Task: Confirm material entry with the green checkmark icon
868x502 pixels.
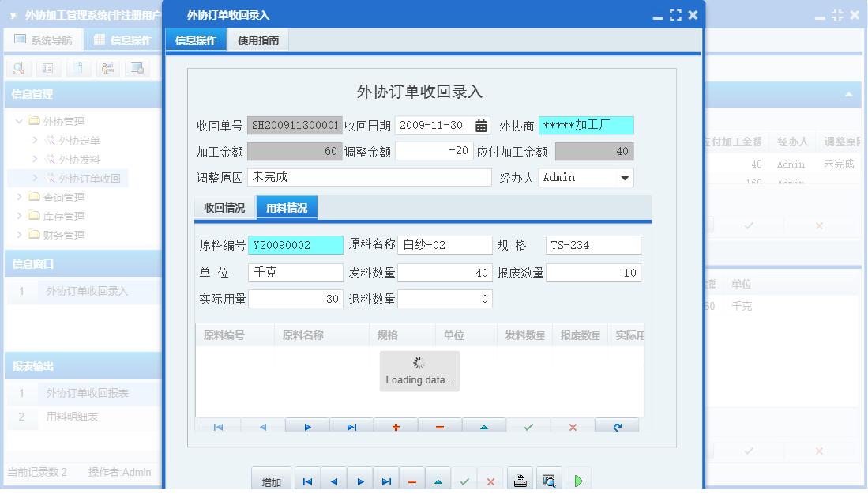Action: point(528,426)
